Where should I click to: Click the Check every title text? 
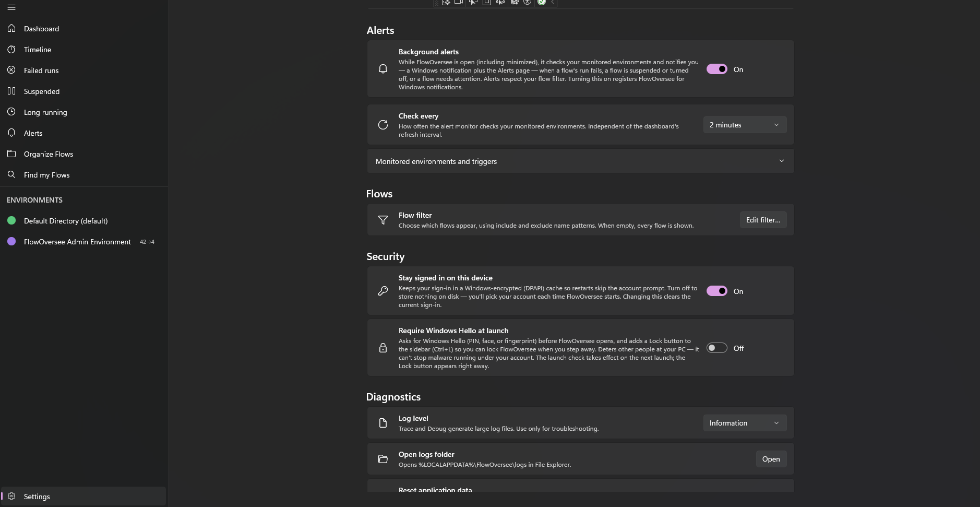coord(419,116)
